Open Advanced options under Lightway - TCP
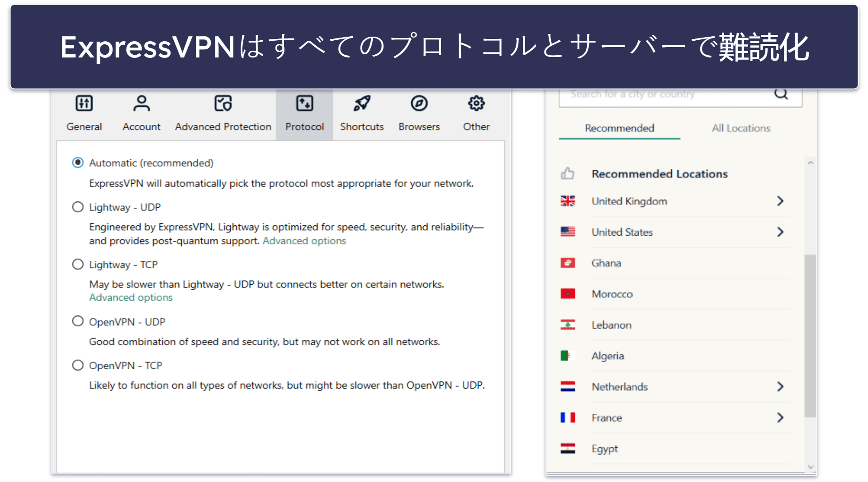This screenshot has height=482, width=868. [x=131, y=297]
